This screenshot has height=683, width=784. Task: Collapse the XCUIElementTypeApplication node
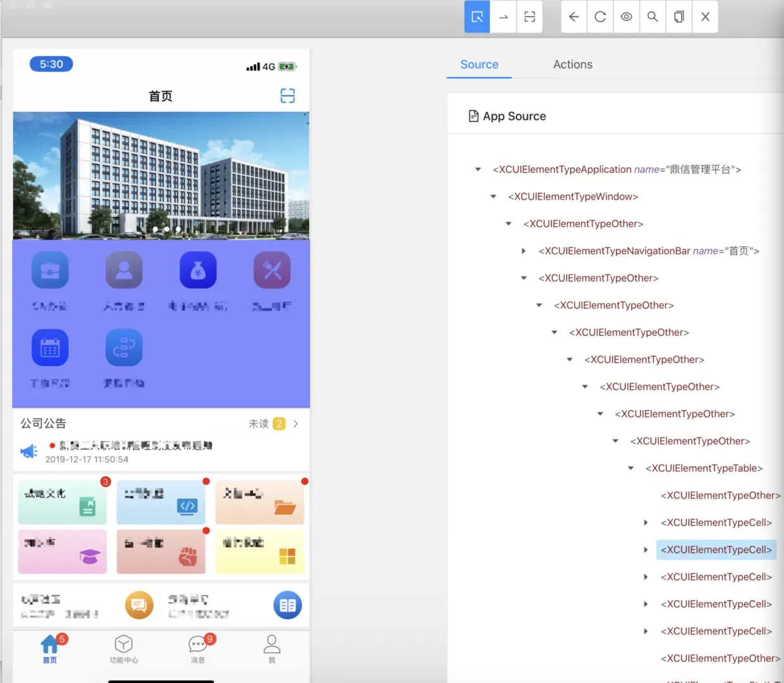pyautogui.click(x=478, y=169)
